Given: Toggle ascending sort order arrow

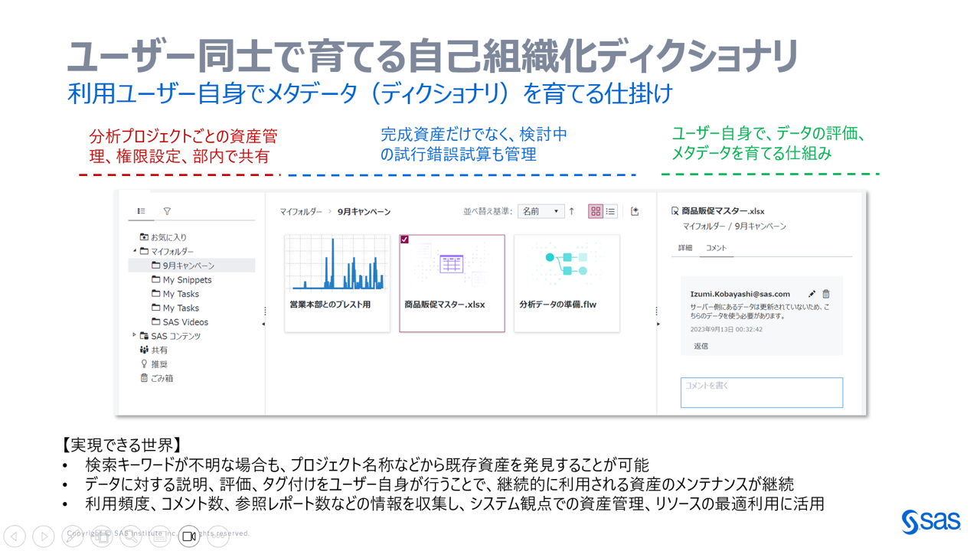Looking at the screenshot, I should (571, 211).
